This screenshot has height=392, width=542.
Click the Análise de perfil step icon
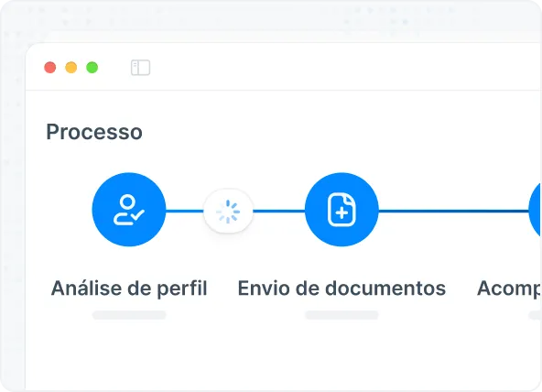coord(129,210)
